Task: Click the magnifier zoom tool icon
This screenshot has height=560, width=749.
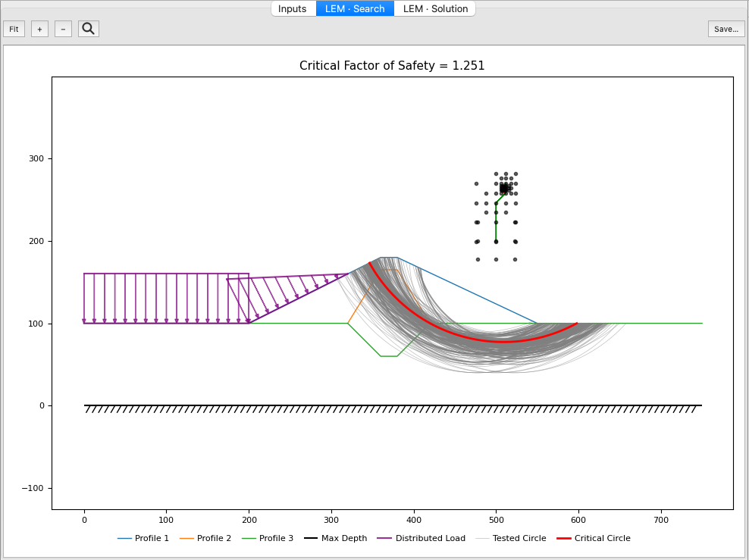Action: coord(89,29)
